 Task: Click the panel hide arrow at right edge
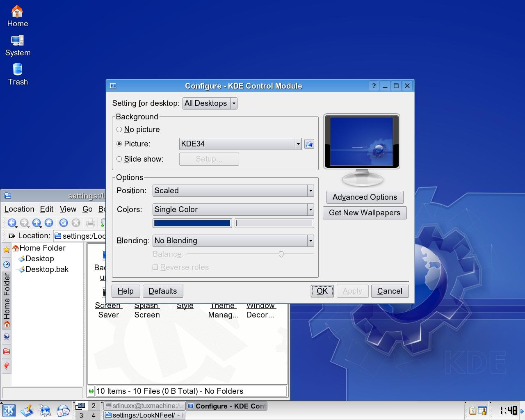click(522, 411)
